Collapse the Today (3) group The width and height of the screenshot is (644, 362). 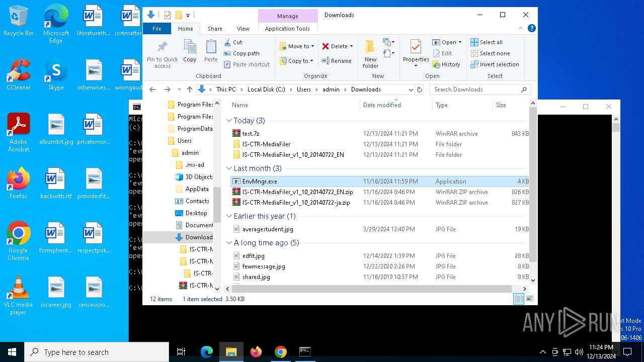tap(229, 121)
